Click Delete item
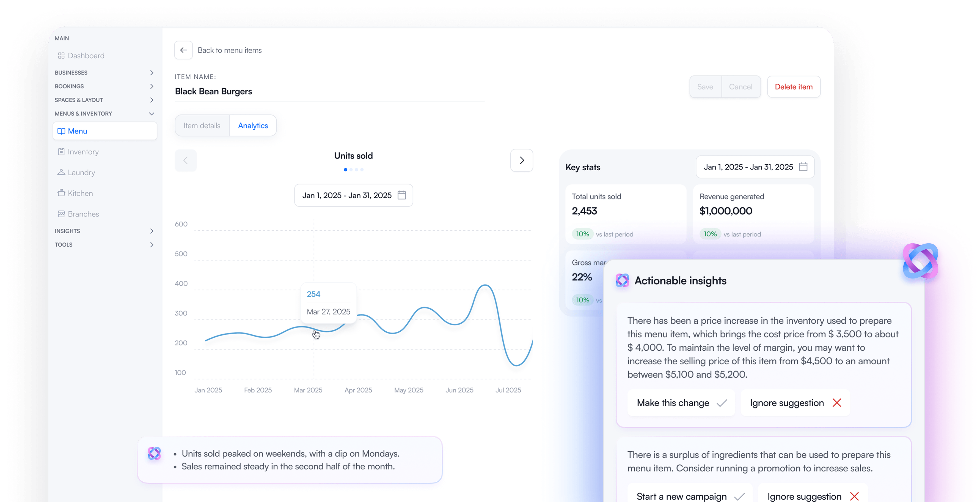 (794, 87)
